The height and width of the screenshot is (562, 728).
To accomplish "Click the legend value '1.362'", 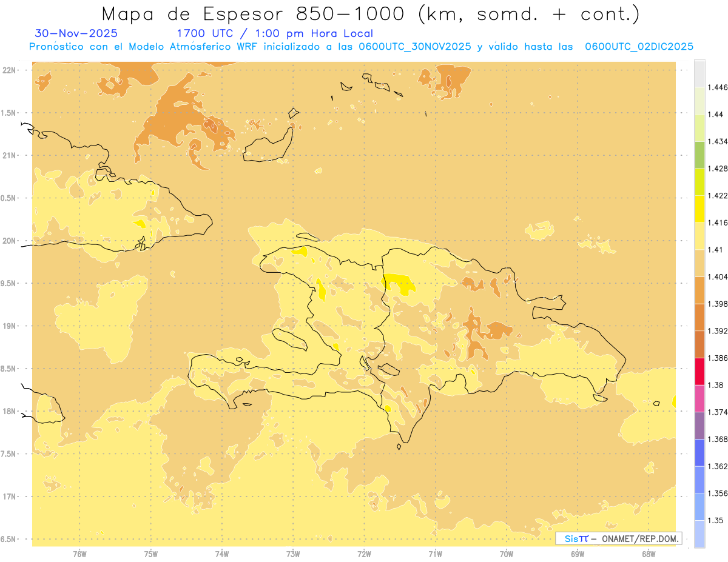I will [718, 466].
